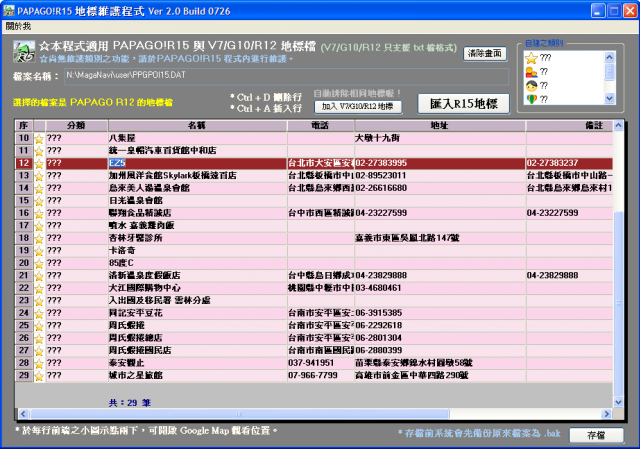Click the star icon in row 15
The image size is (640, 449).
39,201
